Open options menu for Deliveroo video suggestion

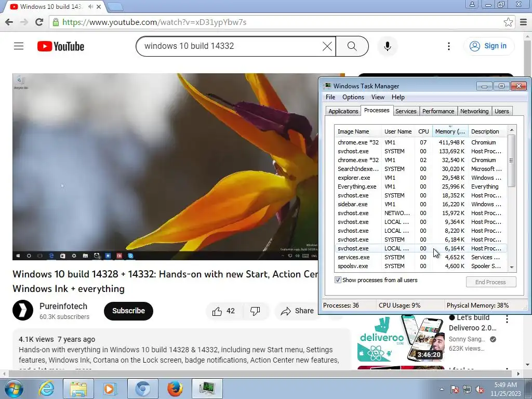click(x=507, y=319)
